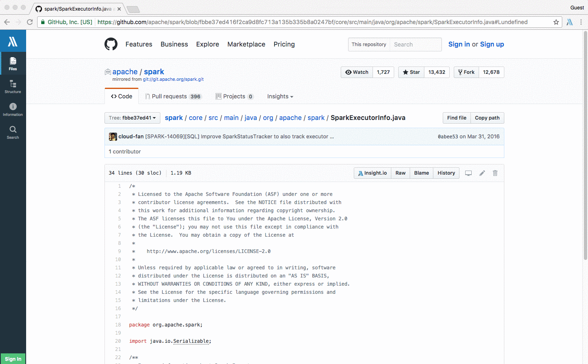Open Features in the top navigation
The image size is (588, 364).
139,44
